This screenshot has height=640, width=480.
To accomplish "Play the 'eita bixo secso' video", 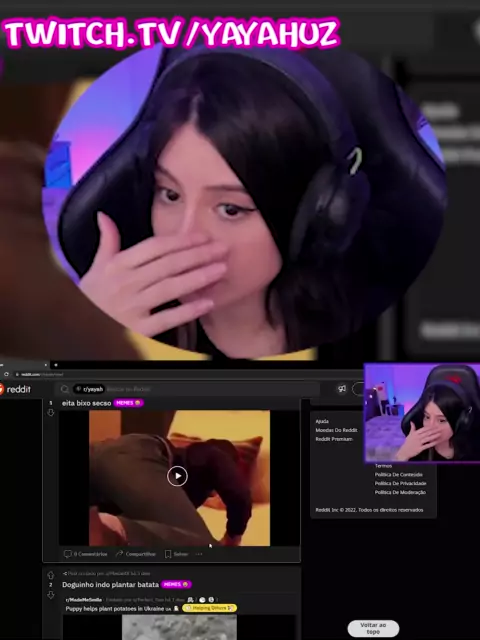I will click(177, 476).
